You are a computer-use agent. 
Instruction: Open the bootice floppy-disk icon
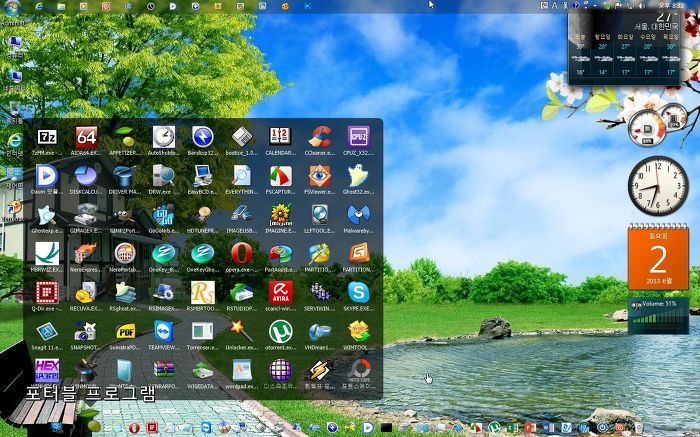[242, 137]
